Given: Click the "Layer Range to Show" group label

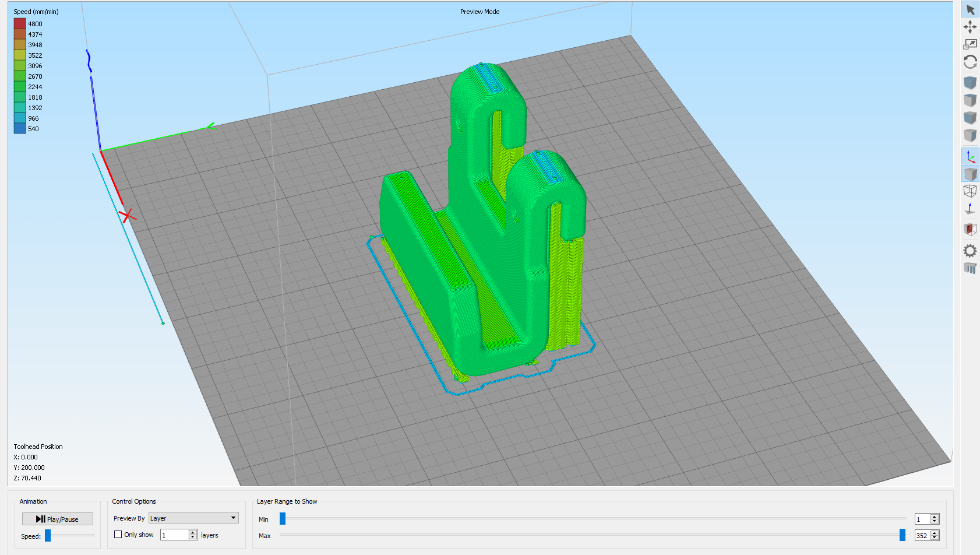Looking at the screenshot, I should click(x=287, y=501).
